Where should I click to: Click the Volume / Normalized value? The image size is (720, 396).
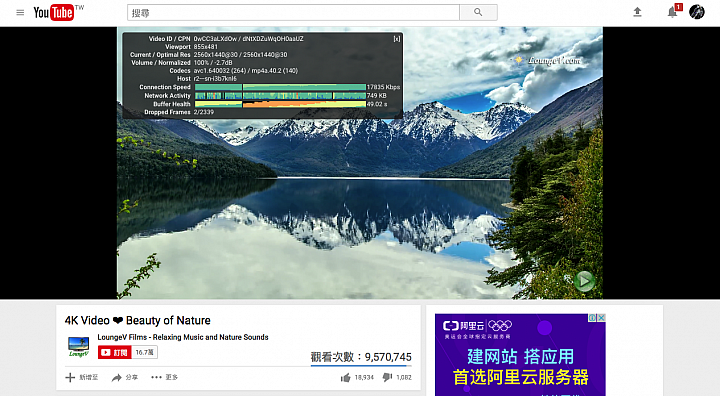(x=213, y=62)
